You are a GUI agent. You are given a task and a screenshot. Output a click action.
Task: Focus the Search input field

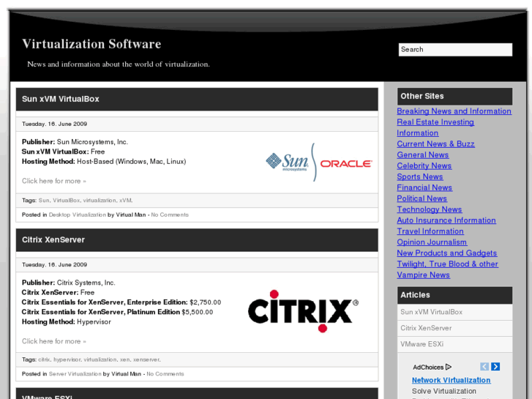pyautogui.click(x=455, y=50)
